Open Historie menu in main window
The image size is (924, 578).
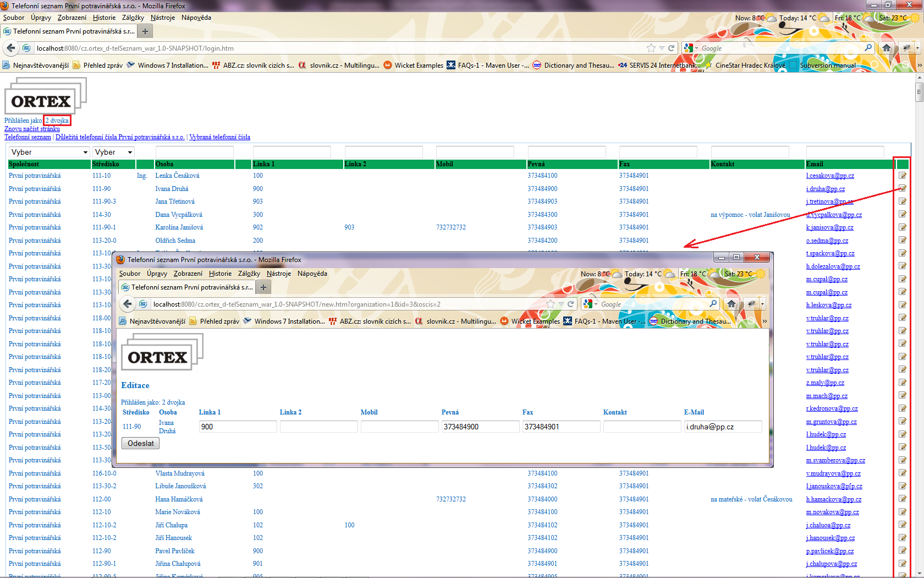click(104, 18)
